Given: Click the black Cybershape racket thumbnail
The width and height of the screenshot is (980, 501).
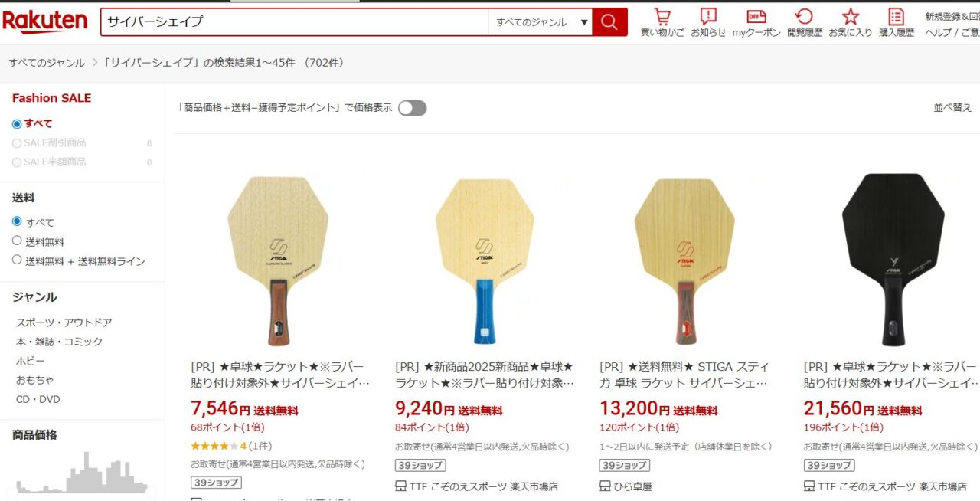Looking at the screenshot, I should [891, 259].
